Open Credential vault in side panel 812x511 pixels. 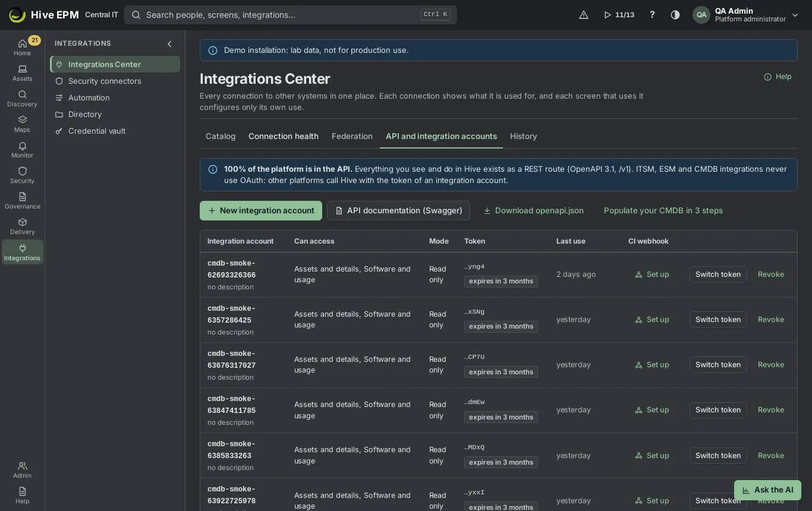pos(115,131)
